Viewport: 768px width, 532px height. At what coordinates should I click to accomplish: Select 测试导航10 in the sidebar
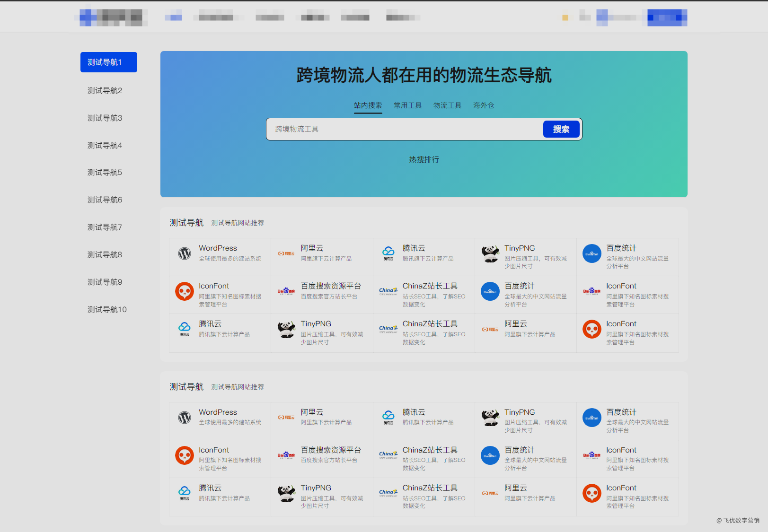pyautogui.click(x=107, y=309)
